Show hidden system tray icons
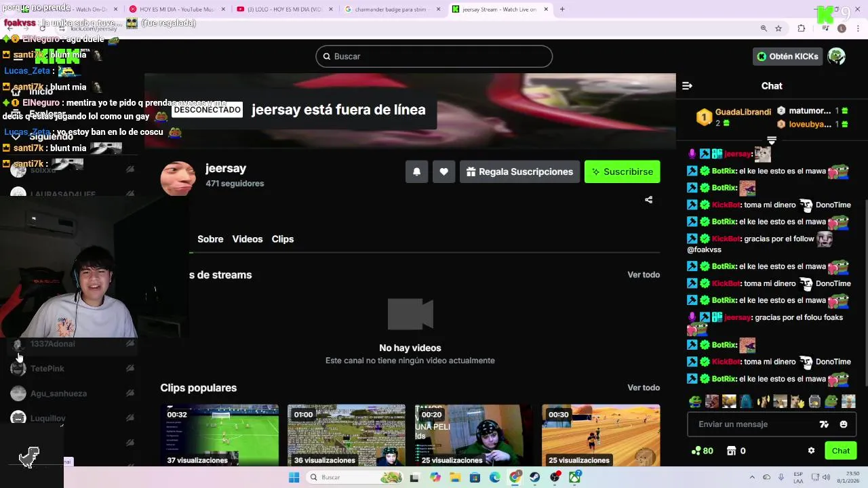This screenshot has height=488, width=868. (752, 477)
